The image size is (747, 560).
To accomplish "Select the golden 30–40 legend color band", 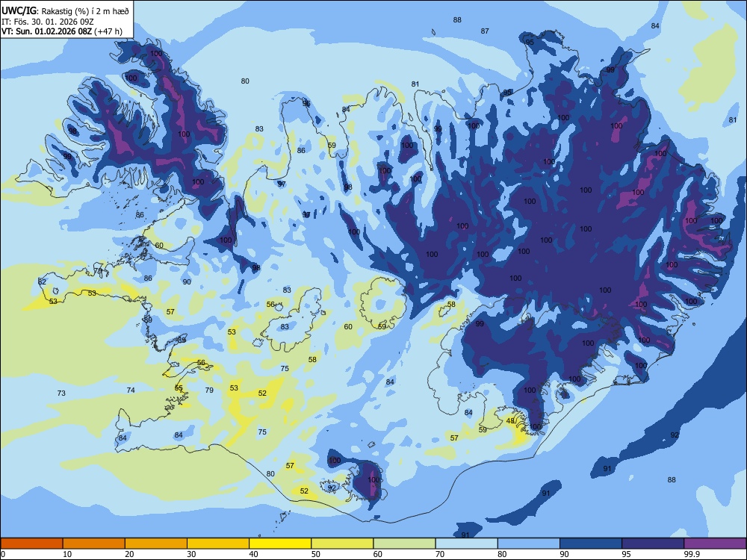I will pos(218,544).
